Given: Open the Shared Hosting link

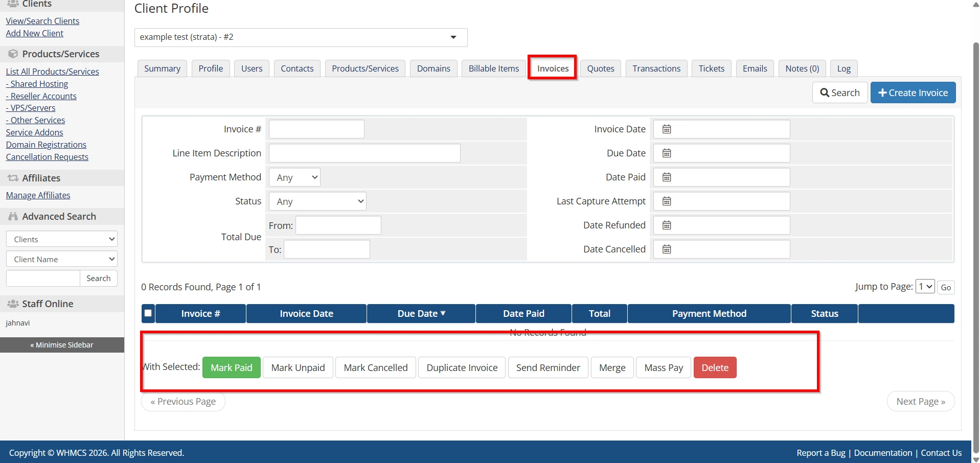Looking at the screenshot, I should pyautogui.click(x=37, y=84).
